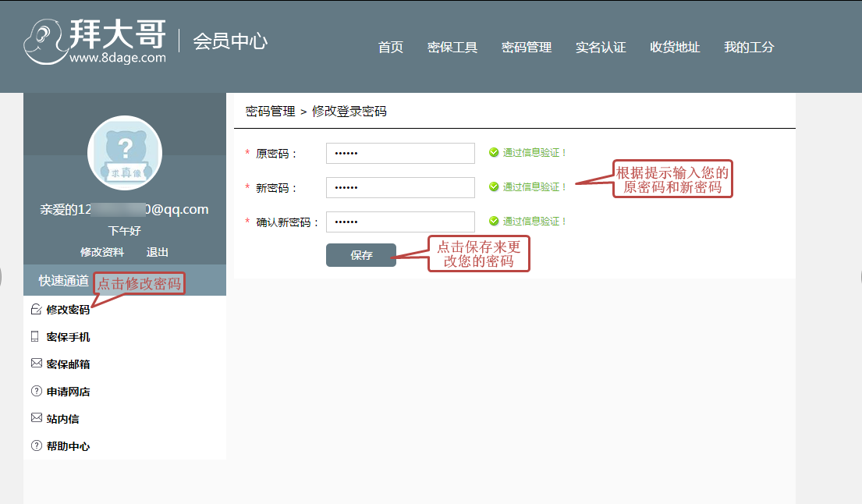Select 站内信 in quick access list

click(62, 419)
